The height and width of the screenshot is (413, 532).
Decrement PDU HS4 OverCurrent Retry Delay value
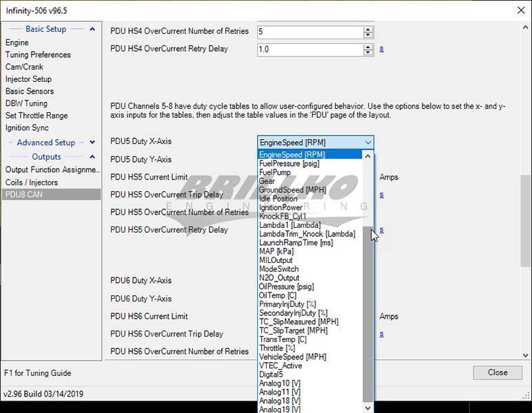click(368, 52)
